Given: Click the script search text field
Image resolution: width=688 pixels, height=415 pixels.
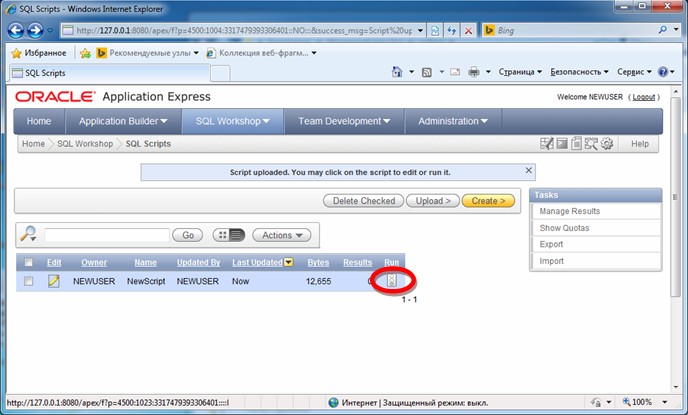Looking at the screenshot, I should [106, 235].
